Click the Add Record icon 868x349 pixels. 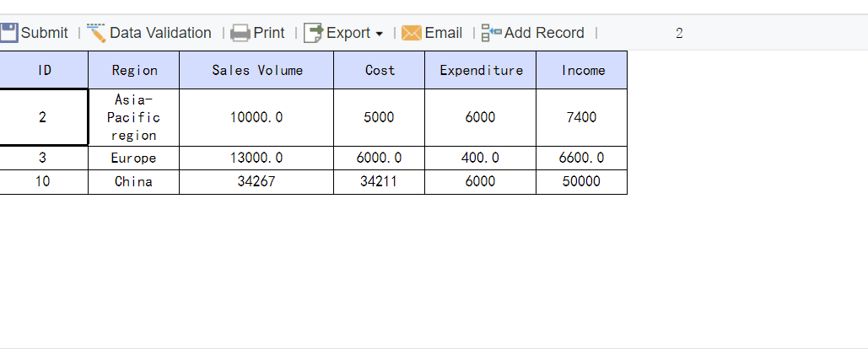point(492,33)
